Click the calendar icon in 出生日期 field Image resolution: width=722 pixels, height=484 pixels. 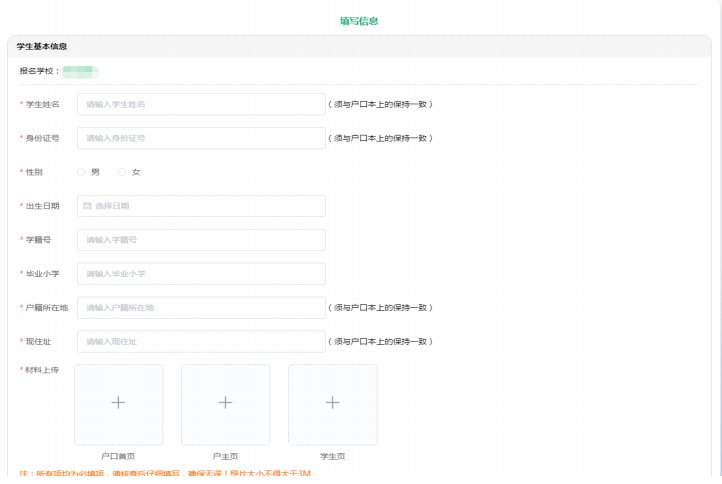(87, 206)
